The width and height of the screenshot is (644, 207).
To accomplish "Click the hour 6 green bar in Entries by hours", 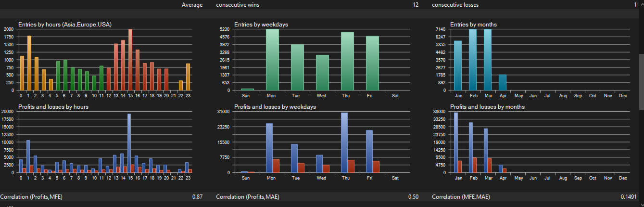I will click(65, 75).
